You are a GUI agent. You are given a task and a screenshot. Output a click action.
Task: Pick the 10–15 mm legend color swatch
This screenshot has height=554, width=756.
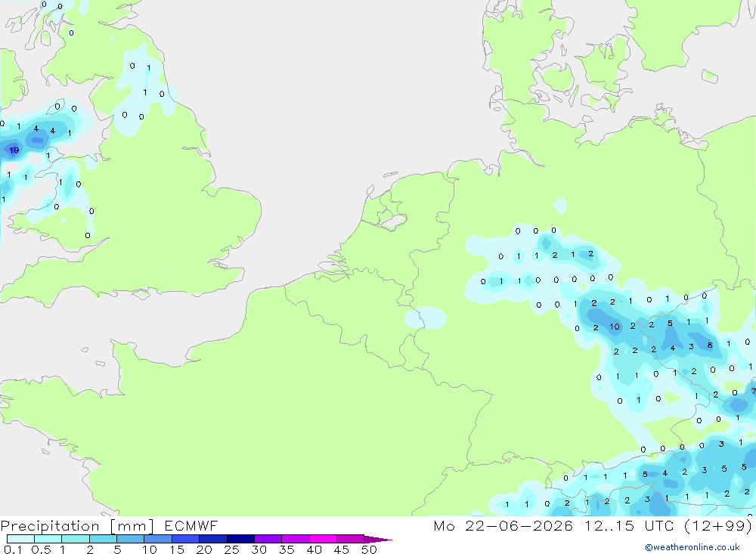tap(158, 539)
